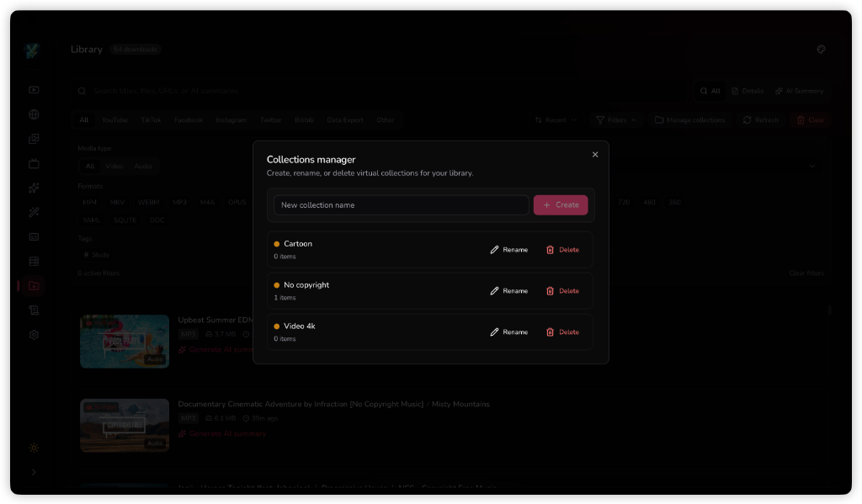This screenshot has height=504, width=862.
Task: Open the Recent sort dropdown
Action: pos(556,119)
